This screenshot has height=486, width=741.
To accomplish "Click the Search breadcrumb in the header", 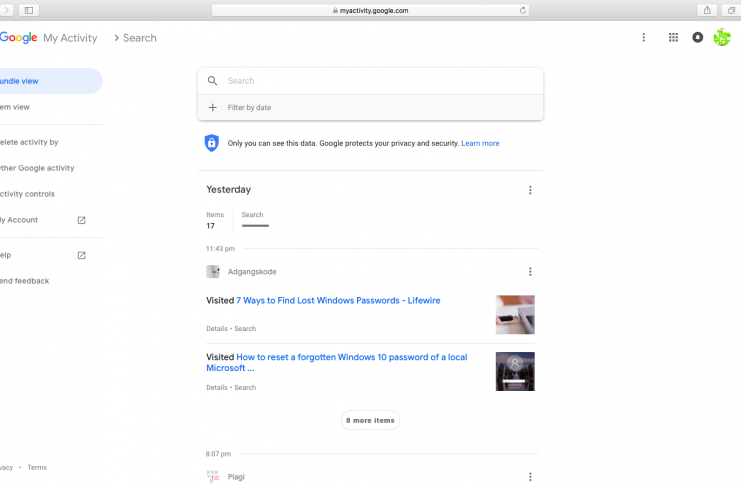I will [x=140, y=38].
